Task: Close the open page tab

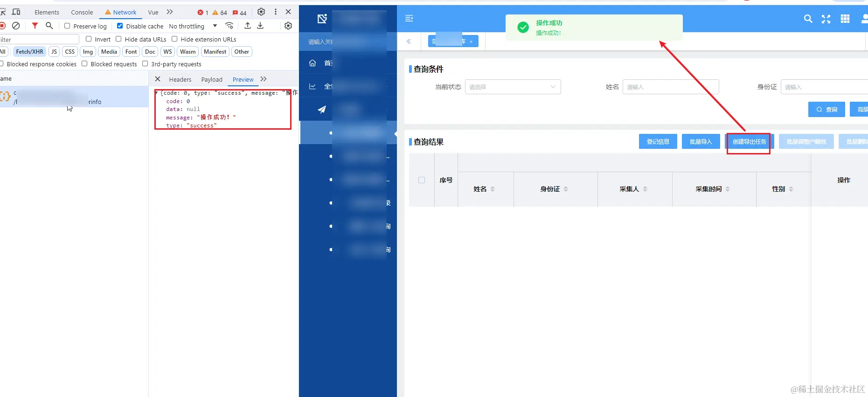Action: click(471, 42)
